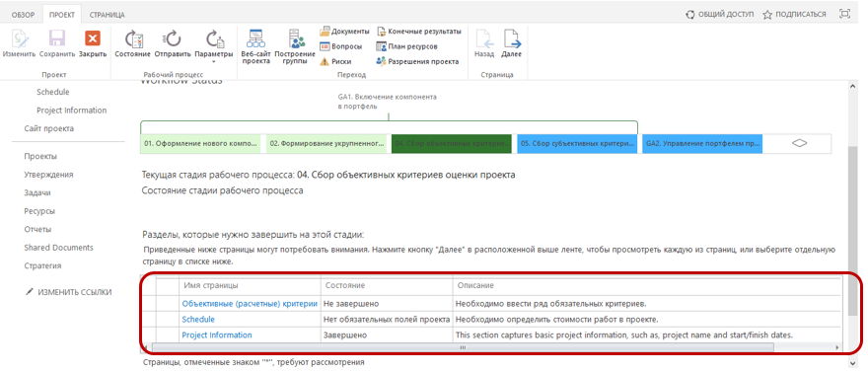
Task: Switch to the СТРАНИЦА tab
Action: coord(107,15)
